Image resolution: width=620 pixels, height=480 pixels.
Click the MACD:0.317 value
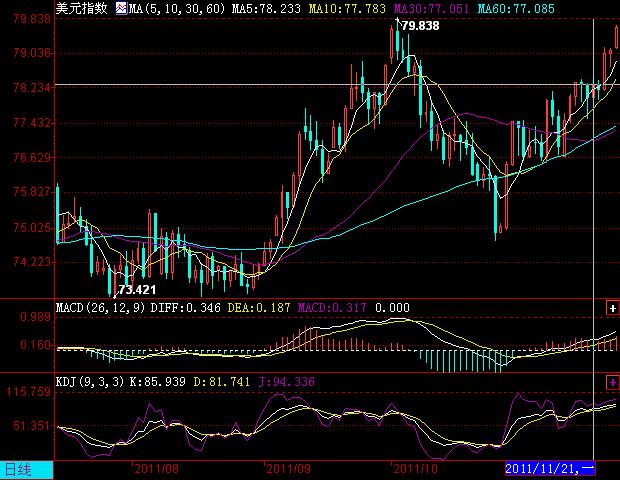click(332, 308)
